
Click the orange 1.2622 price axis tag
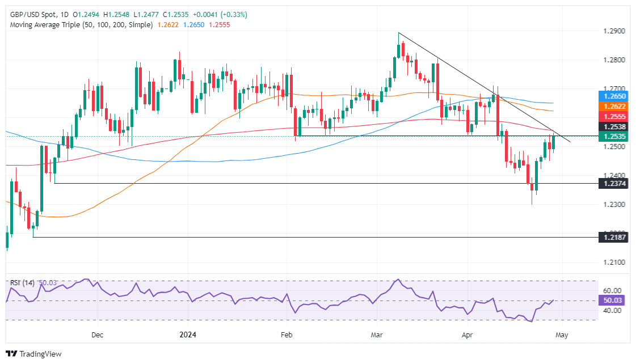click(x=613, y=105)
